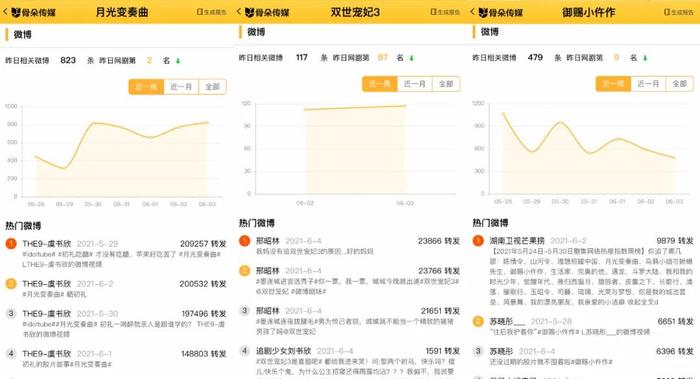Switch 月光变奏曲 chart to 近一月
Screen dimensions: 700x379
pos(181,87)
